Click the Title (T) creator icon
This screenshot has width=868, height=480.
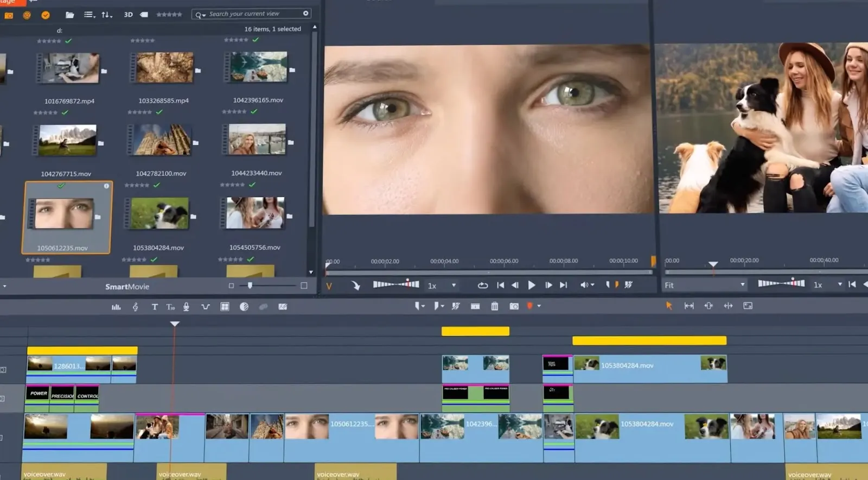(155, 307)
